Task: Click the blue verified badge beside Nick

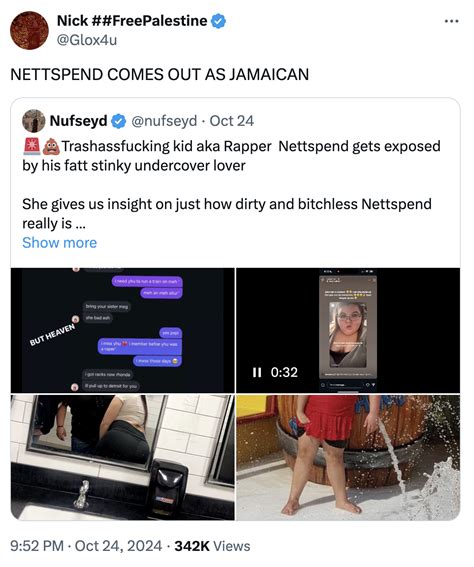Action: [218, 21]
